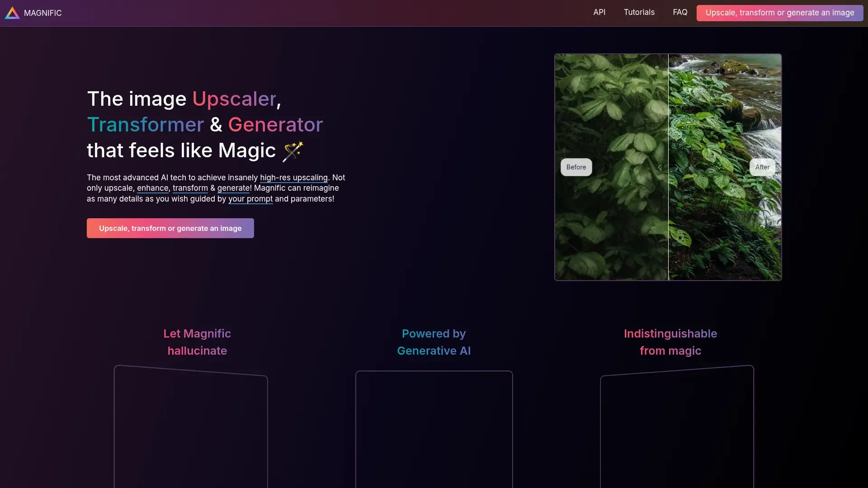868x488 pixels.
Task: Follow the 'your prompt' underlined link
Action: (x=250, y=199)
